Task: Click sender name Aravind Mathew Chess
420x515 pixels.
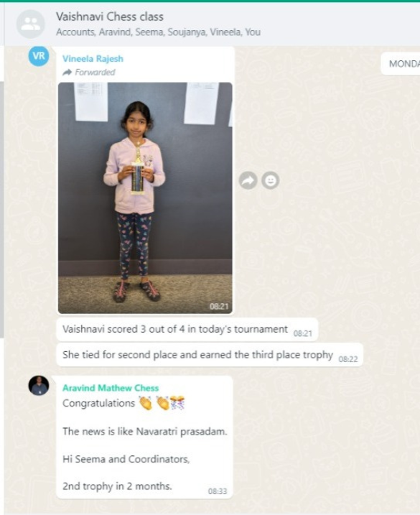Action: coord(111,388)
